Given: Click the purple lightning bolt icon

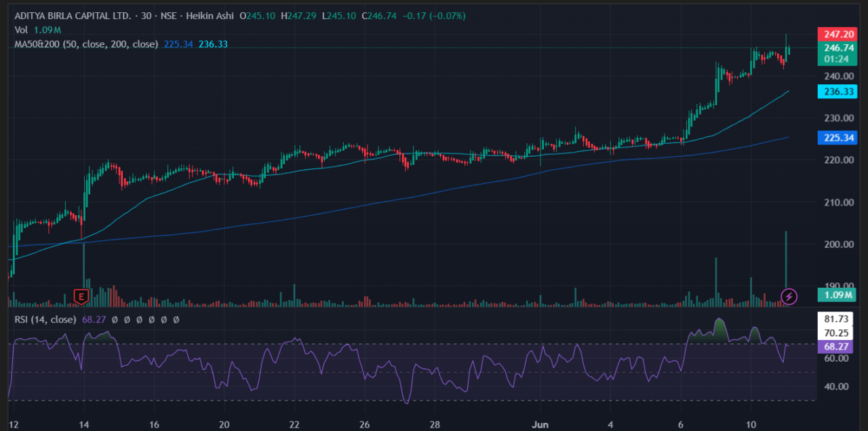Looking at the screenshot, I should pos(789,296).
